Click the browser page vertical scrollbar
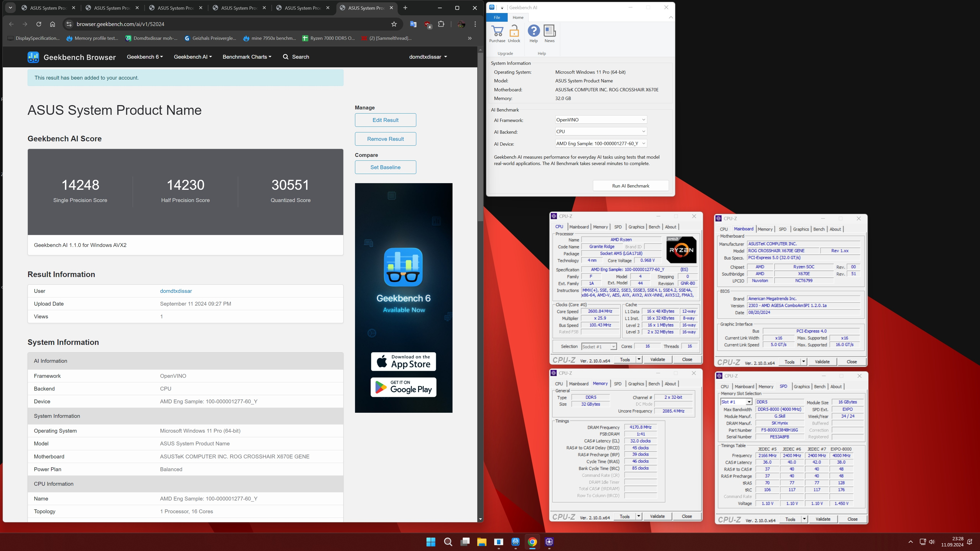980x551 pixels. coord(480,137)
